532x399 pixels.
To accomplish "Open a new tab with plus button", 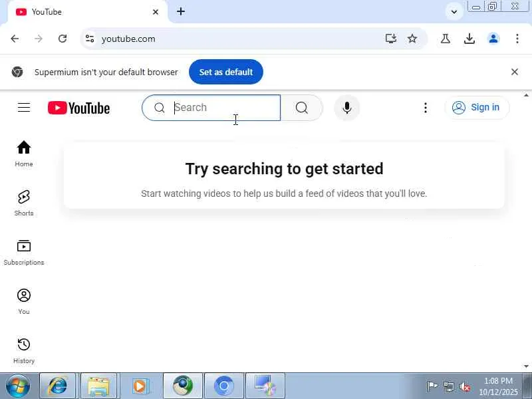I will (x=181, y=11).
